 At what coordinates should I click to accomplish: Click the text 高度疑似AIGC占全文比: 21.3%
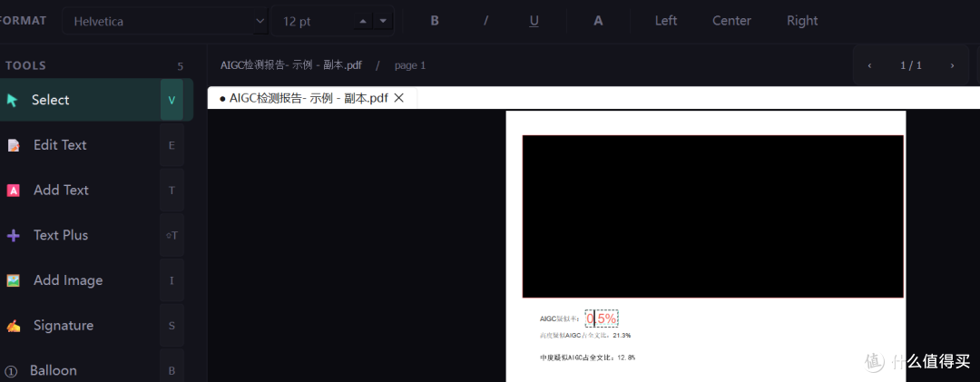point(585,336)
